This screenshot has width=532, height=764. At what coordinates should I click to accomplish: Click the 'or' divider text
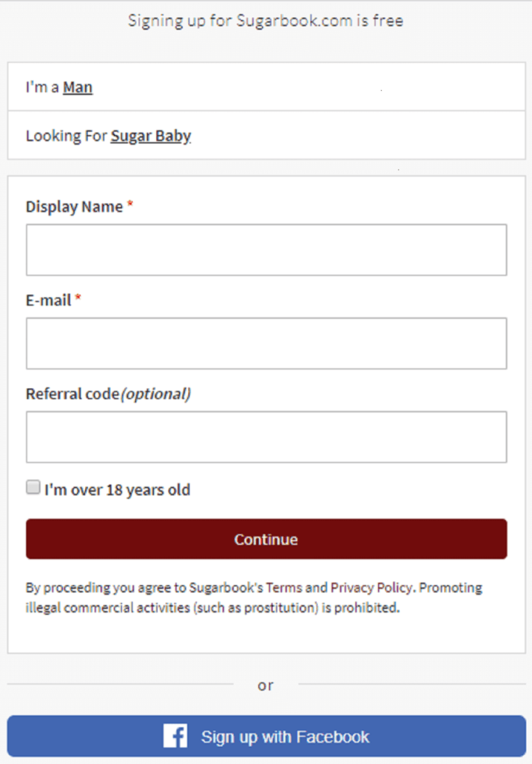coord(266,684)
